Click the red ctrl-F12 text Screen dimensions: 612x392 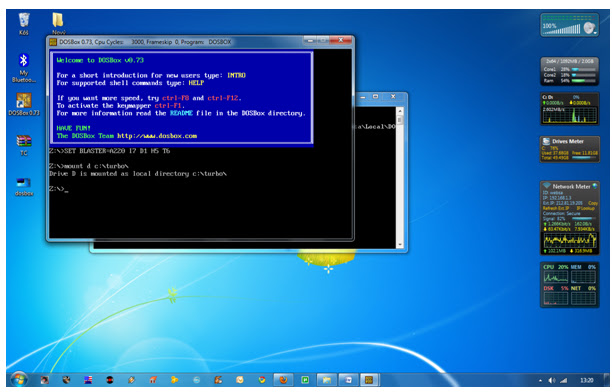[223, 98]
